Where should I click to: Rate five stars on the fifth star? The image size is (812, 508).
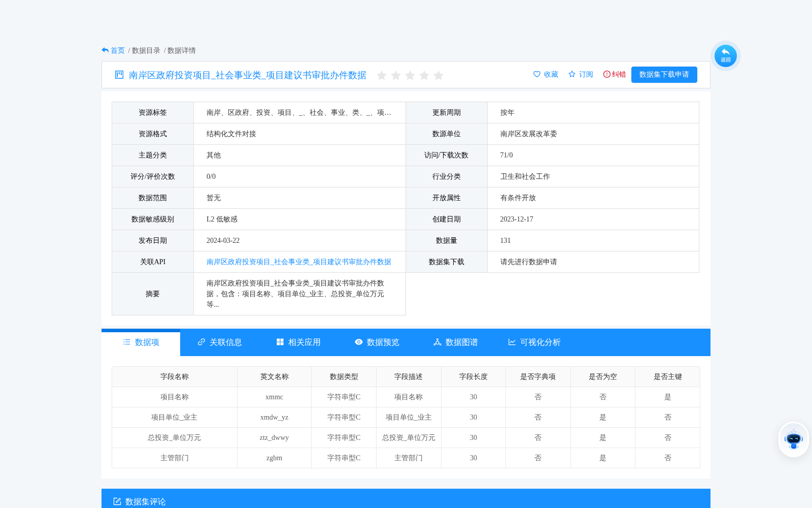click(438, 75)
